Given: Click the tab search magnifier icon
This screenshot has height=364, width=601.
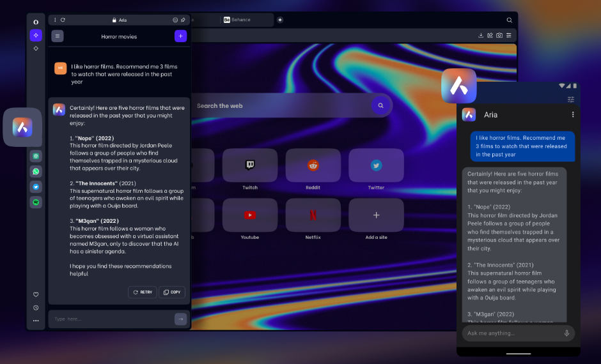Looking at the screenshot, I should pyautogui.click(x=510, y=20).
